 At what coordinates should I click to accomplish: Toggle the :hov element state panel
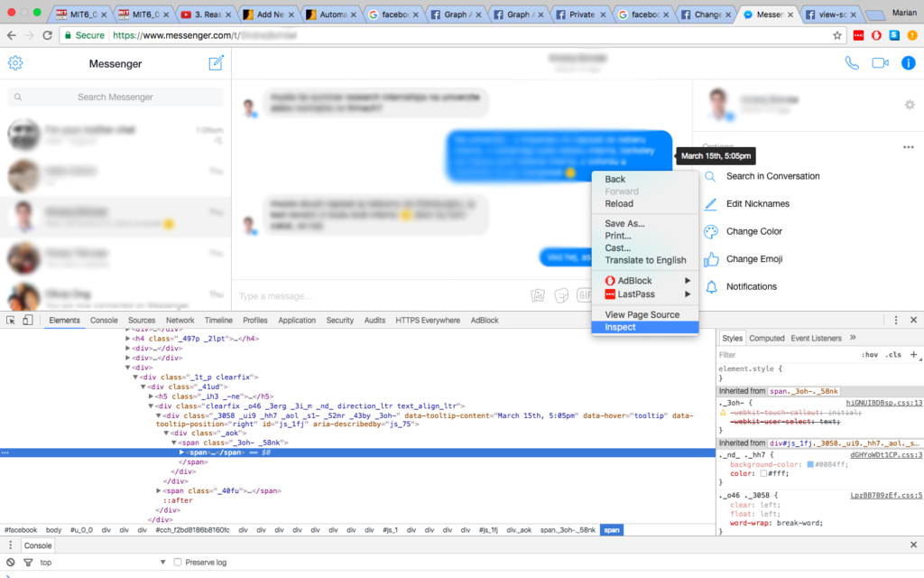coord(870,355)
